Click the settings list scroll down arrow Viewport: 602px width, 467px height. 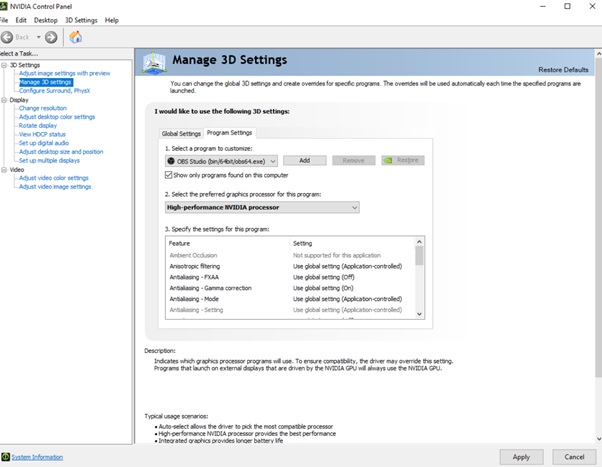(419, 314)
